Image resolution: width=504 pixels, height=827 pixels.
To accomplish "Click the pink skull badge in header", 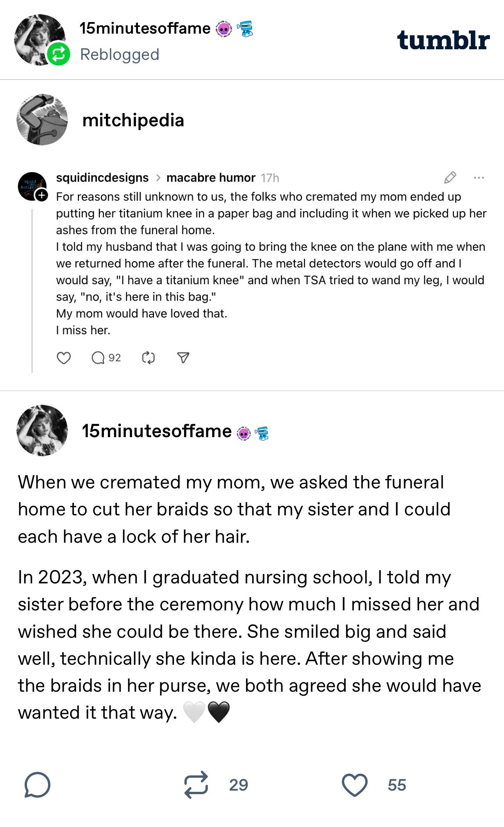I will [x=224, y=29].
